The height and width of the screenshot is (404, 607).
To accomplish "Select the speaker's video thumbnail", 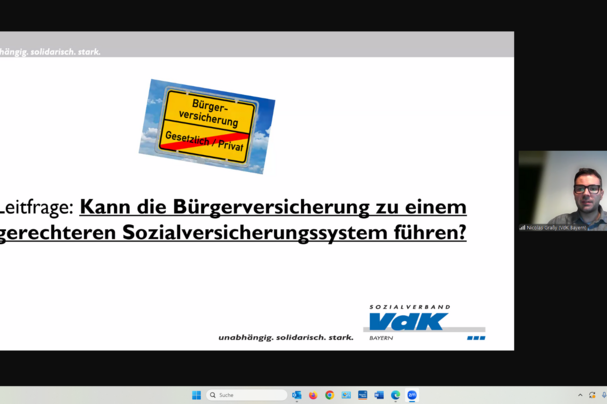I will pyautogui.click(x=562, y=190).
